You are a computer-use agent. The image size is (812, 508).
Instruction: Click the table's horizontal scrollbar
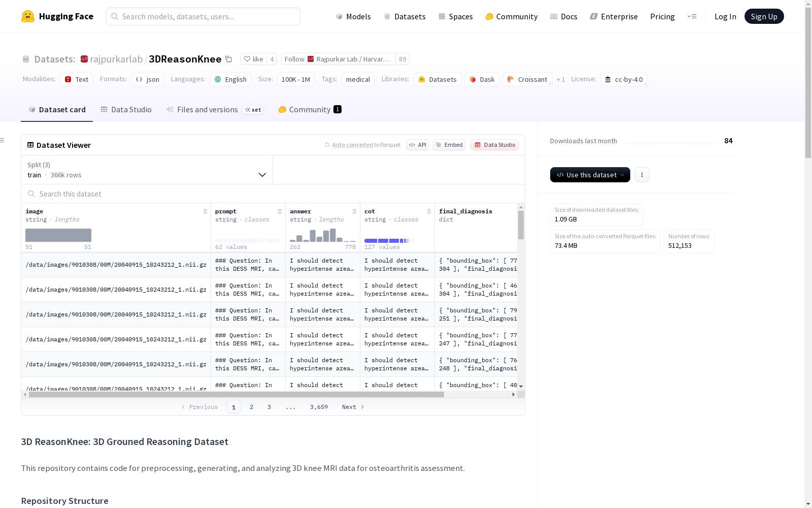pos(236,394)
